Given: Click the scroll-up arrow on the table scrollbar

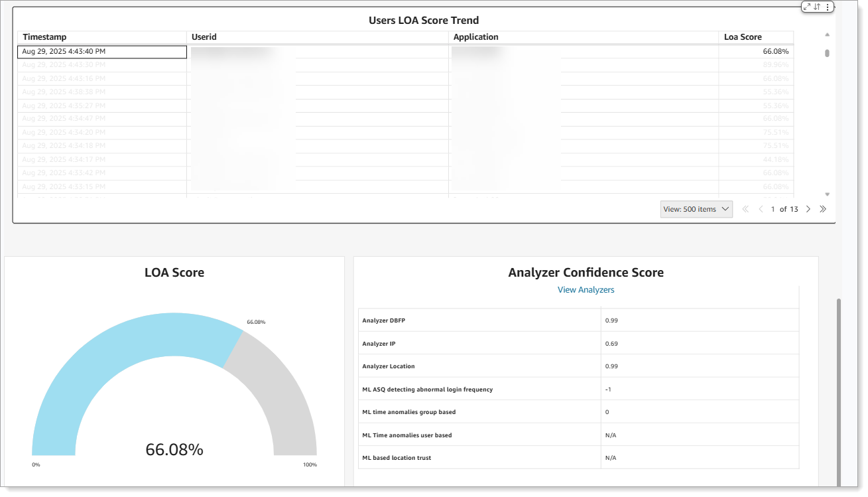Looking at the screenshot, I should [826, 35].
